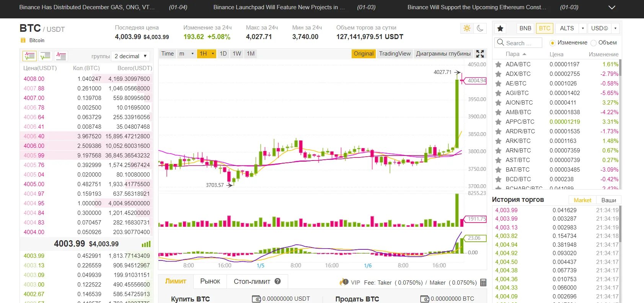Select Time chart mode
The width and height of the screenshot is (644, 303).
point(167,54)
